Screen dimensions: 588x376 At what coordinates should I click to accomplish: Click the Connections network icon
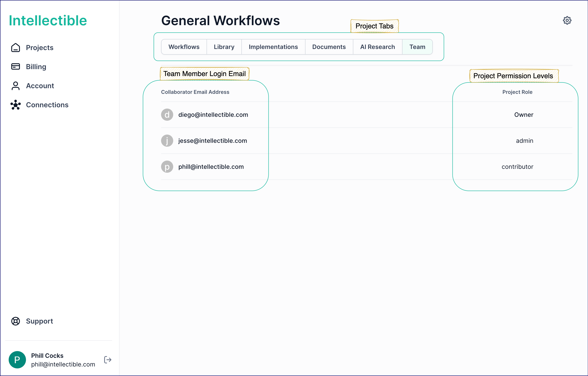[x=16, y=105]
